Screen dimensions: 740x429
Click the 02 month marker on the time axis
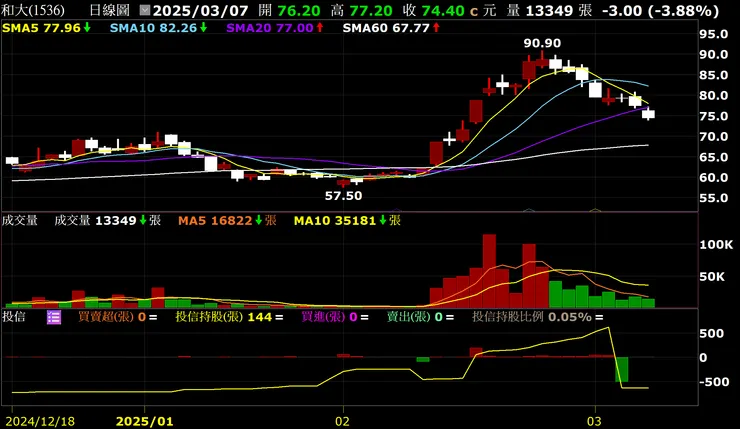point(343,421)
